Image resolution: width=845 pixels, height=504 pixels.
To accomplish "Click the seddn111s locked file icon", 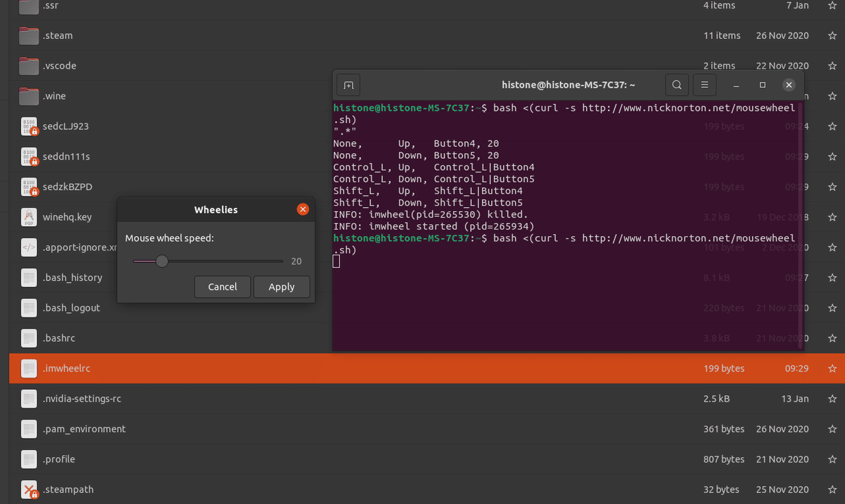I will coord(28,156).
